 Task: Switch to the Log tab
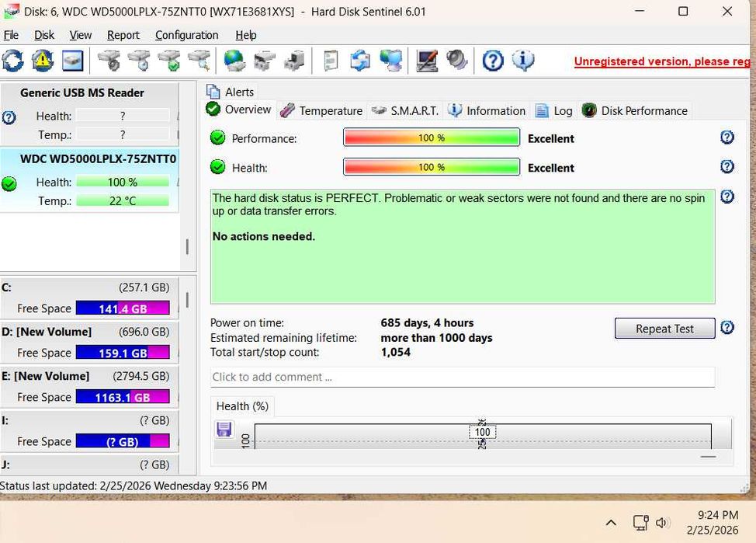pos(554,111)
